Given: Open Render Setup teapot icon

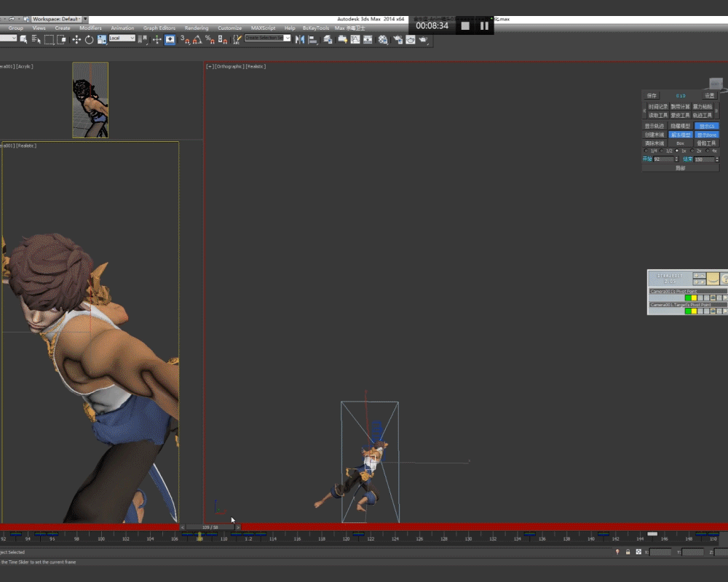Looking at the screenshot, I should tap(398, 39).
